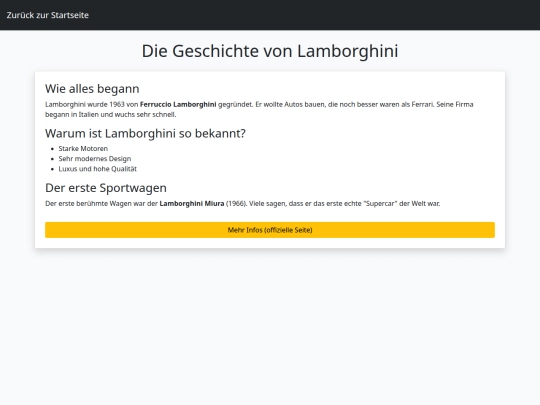
Task: Select the heading 'Warum ist Lamborghini so bekannt?'
Action: coord(145,133)
